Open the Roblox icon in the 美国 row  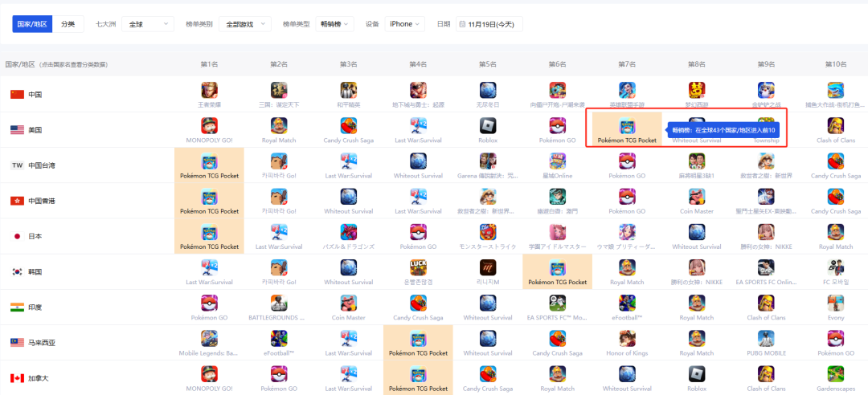coord(488,125)
